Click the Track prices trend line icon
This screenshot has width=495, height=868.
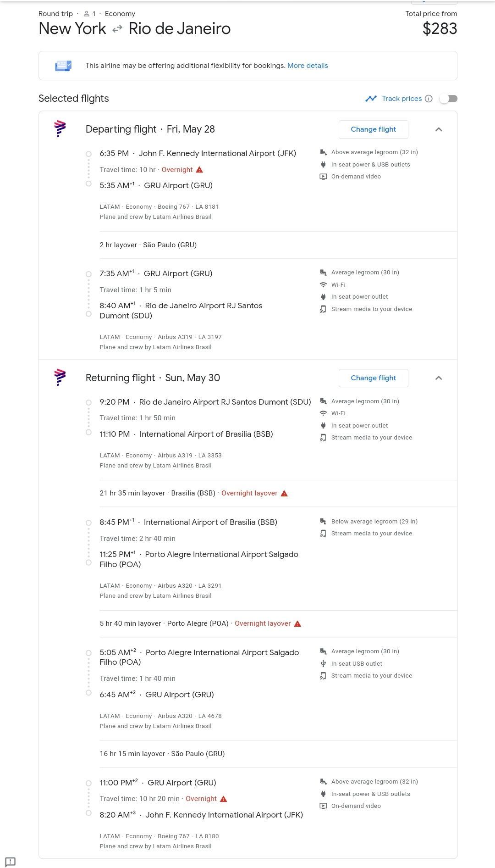[x=371, y=99]
